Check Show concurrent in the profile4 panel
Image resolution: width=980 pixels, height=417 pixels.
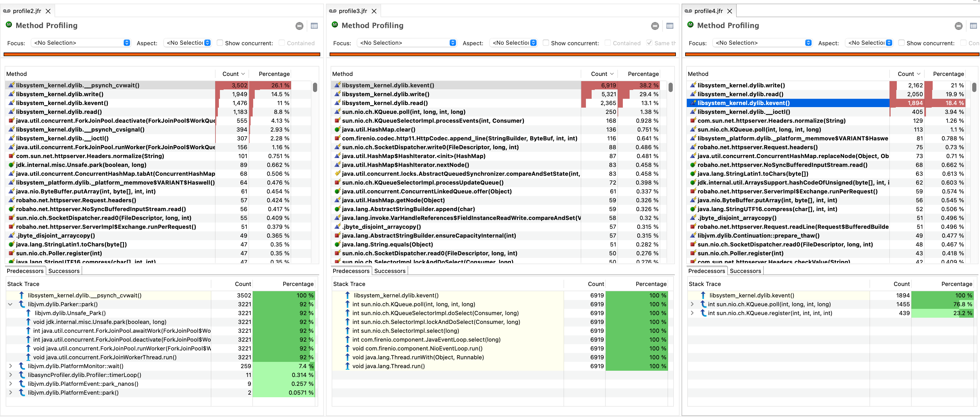901,43
